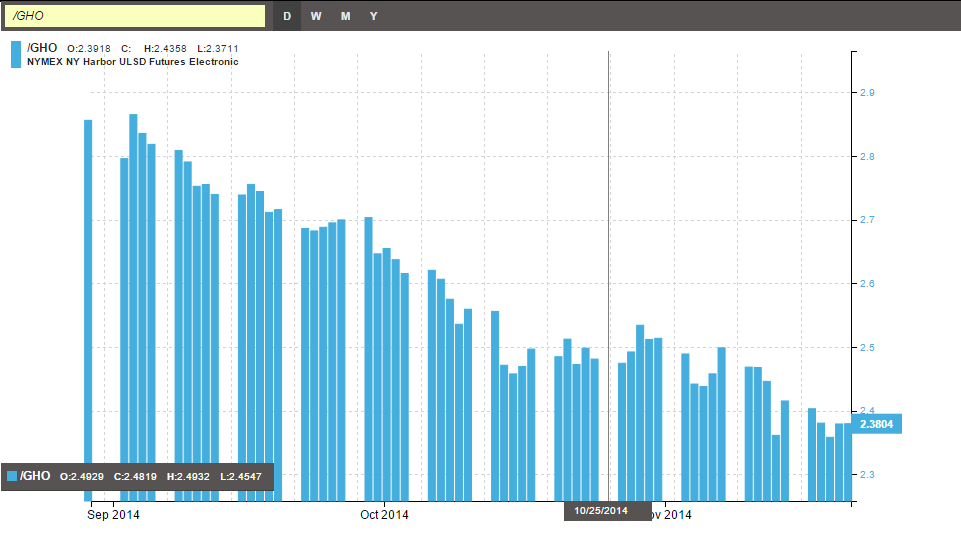961x534 pixels.
Task: Click the 2.3804 current price tag
Action: coord(877,424)
